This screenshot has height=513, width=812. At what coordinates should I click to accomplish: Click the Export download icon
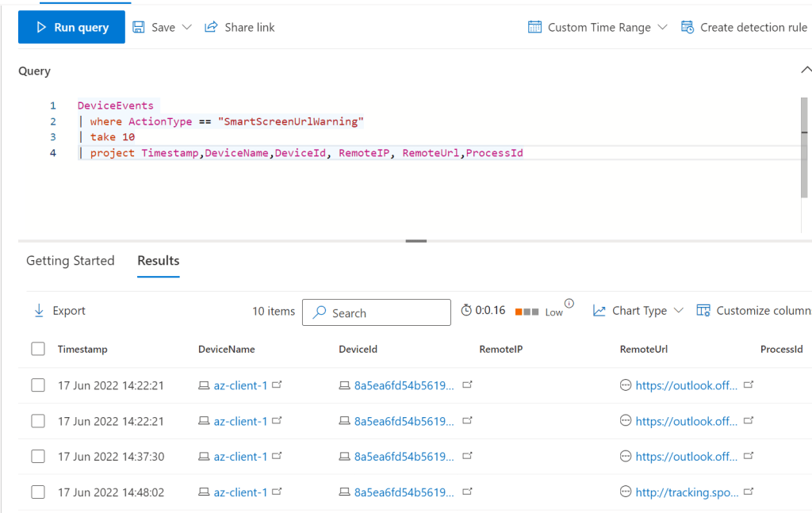point(39,311)
